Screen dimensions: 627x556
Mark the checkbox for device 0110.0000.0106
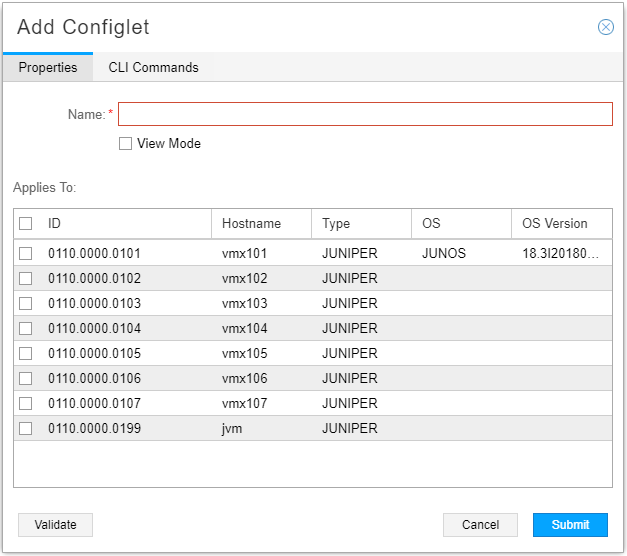[26, 379]
